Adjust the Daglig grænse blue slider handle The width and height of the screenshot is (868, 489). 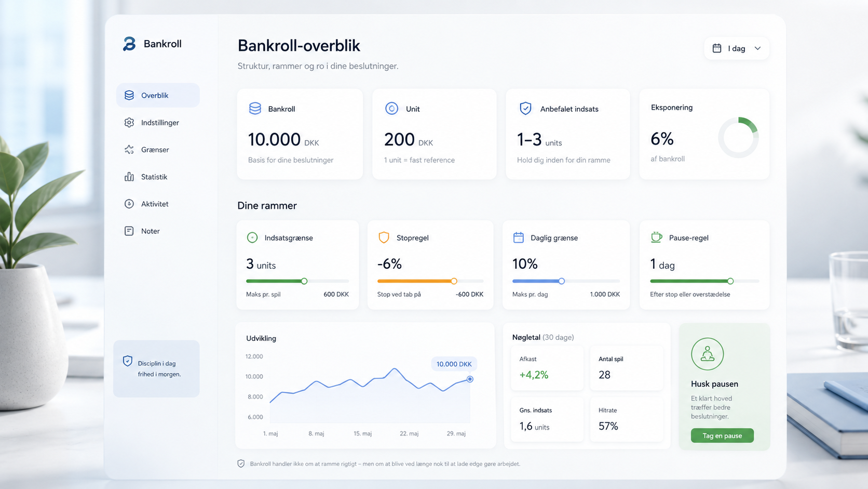[x=562, y=281]
